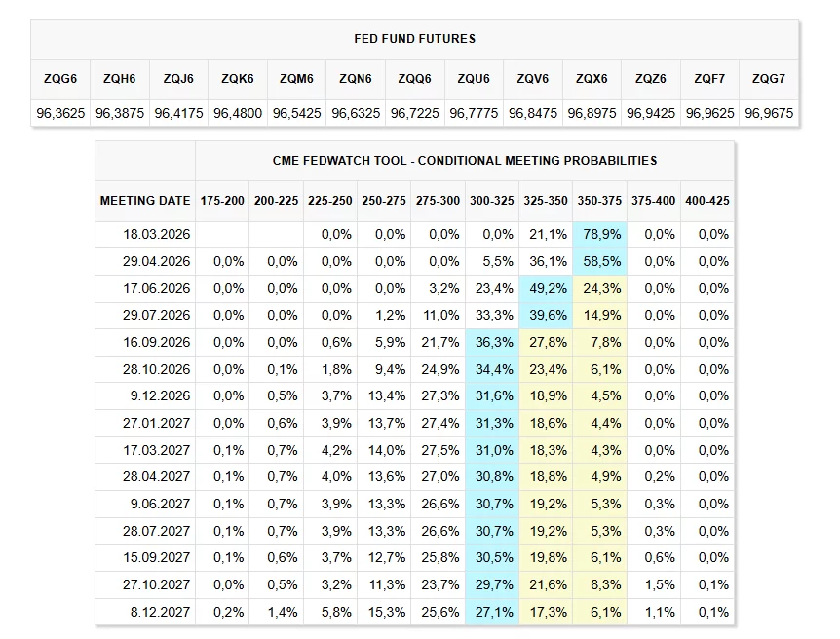
Task: Click the ZQG6 futures contract header
Action: (x=60, y=78)
